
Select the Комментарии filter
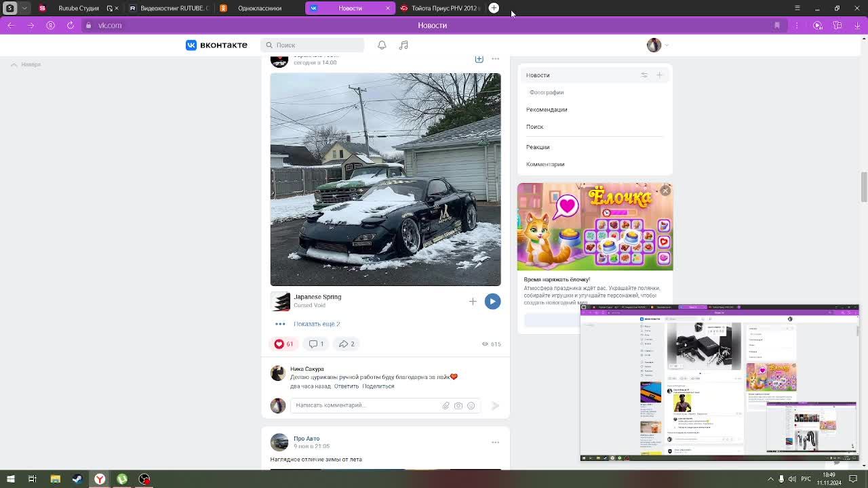[x=545, y=164]
